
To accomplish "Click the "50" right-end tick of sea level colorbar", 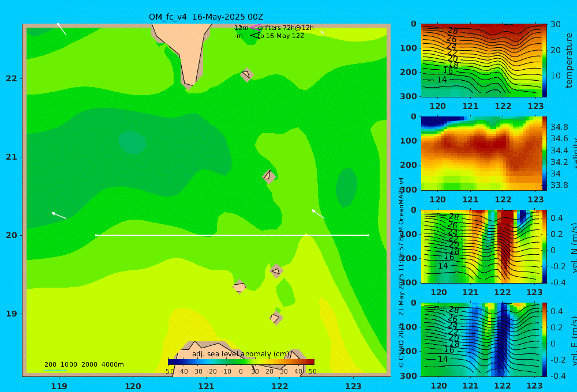I will tap(312, 371).
